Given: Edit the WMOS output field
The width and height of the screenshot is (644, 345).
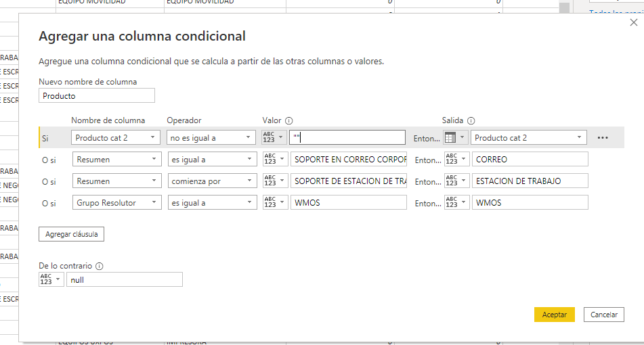Looking at the screenshot, I should click(530, 203).
